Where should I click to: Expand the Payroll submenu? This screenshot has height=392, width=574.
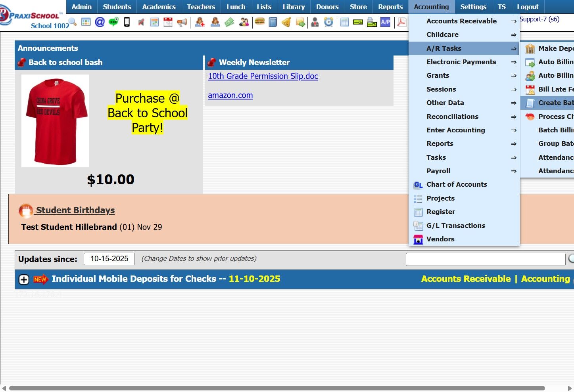pos(464,171)
